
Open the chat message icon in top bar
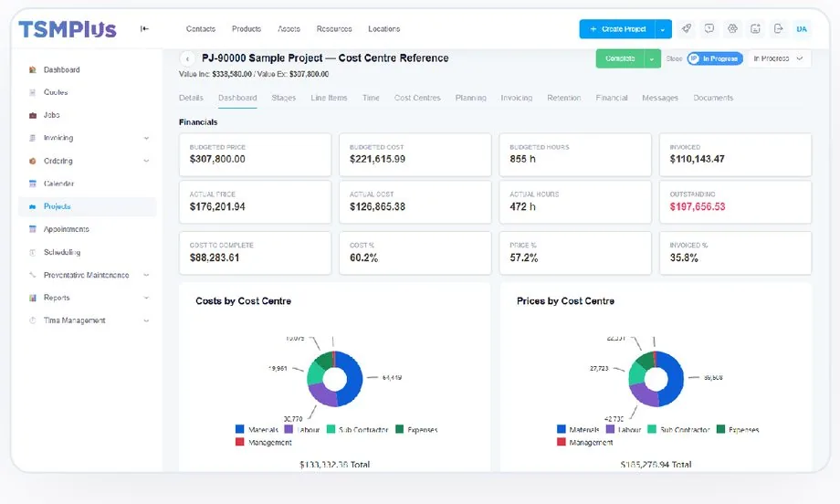tap(709, 29)
